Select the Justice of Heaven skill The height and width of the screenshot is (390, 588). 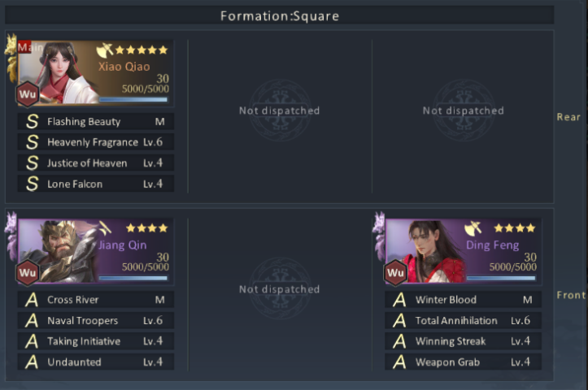coord(96,163)
